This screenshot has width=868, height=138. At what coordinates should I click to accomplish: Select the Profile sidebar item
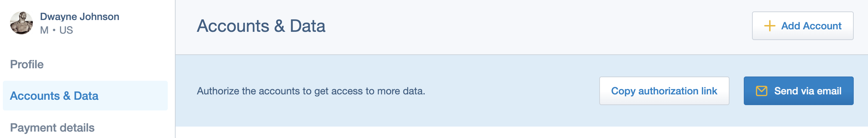[x=27, y=64]
